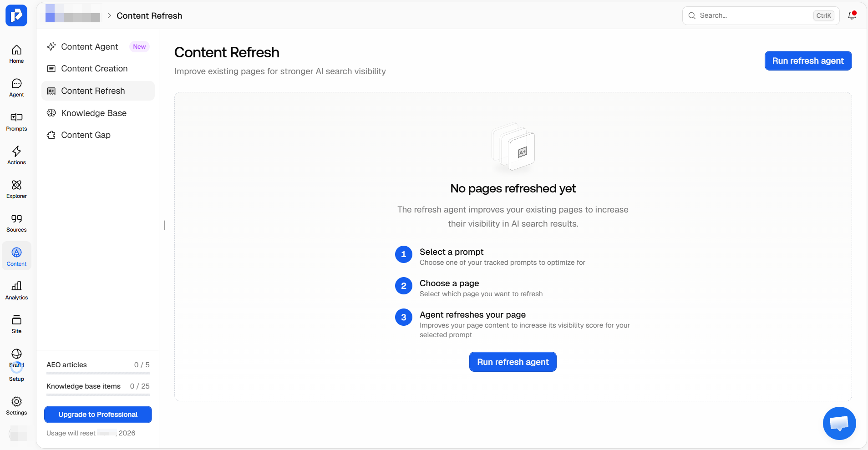Open Content Gap menu item

[x=98, y=135]
